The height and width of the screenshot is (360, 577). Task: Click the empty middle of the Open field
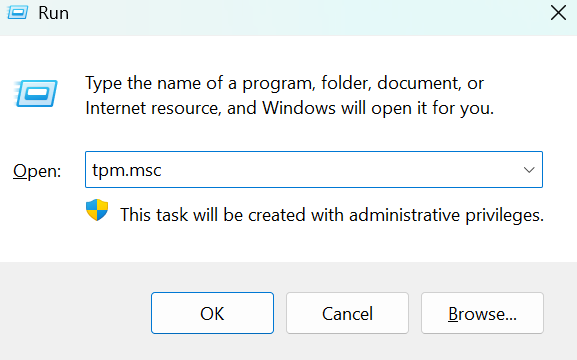coord(331,170)
